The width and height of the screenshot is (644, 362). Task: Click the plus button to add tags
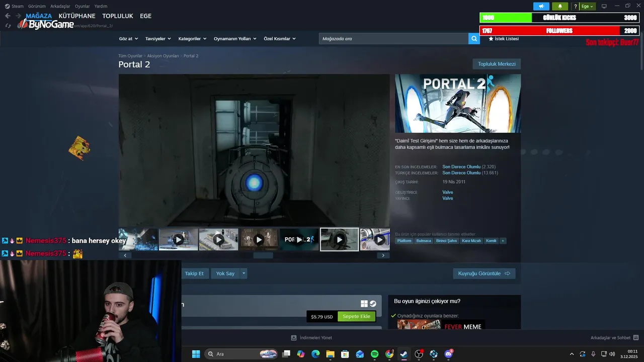point(503,241)
